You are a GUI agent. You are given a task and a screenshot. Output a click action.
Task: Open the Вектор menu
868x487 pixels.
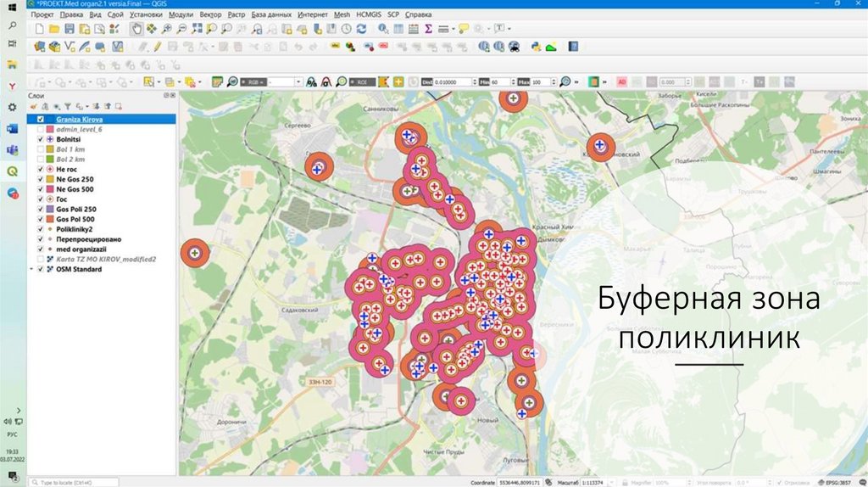click(x=210, y=14)
